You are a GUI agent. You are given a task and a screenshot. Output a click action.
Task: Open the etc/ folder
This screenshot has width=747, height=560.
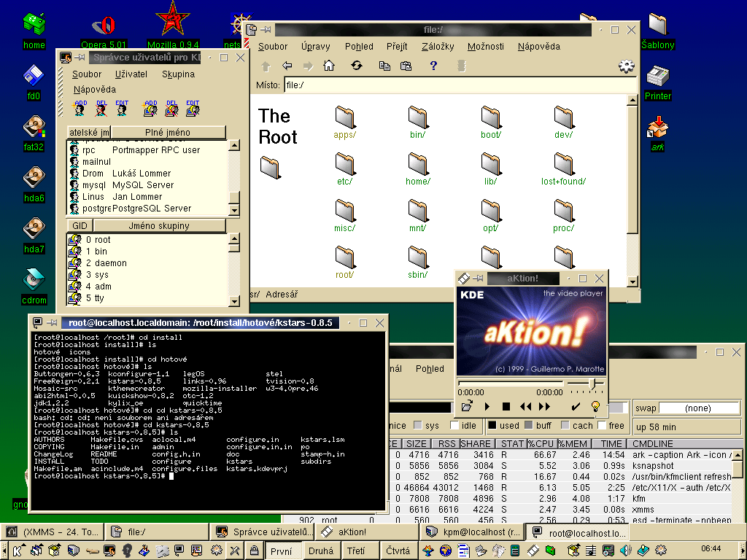pyautogui.click(x=345, y=164)
